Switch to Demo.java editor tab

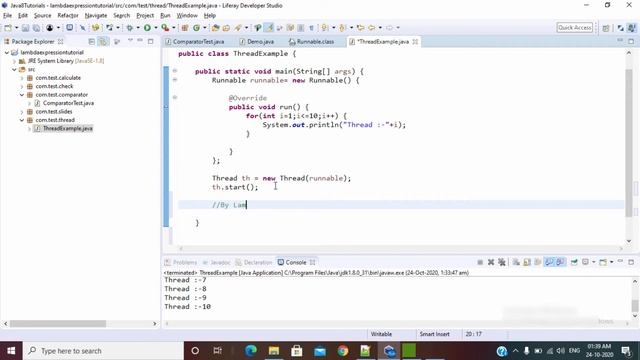[x=257, y=42]
